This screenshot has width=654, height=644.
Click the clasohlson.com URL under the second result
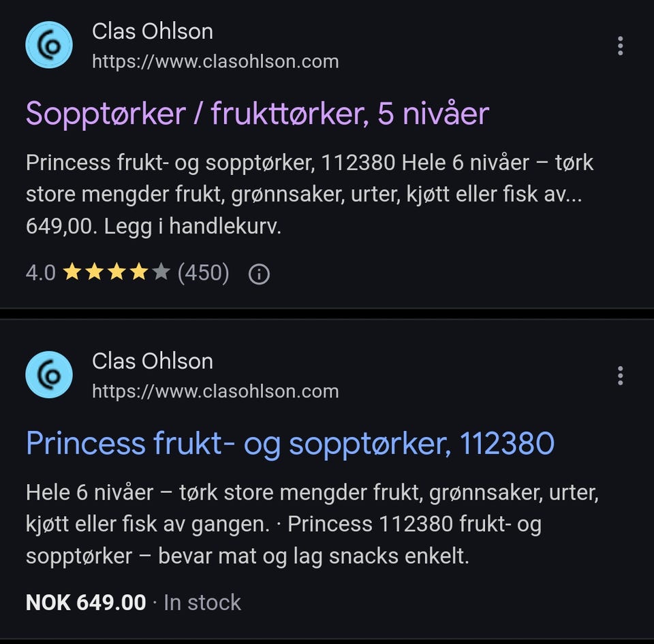[216, 391]
